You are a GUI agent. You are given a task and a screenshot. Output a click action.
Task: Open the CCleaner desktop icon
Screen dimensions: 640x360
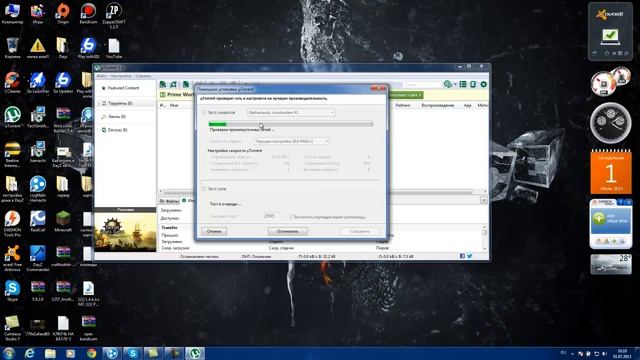[x=13, y=83]
